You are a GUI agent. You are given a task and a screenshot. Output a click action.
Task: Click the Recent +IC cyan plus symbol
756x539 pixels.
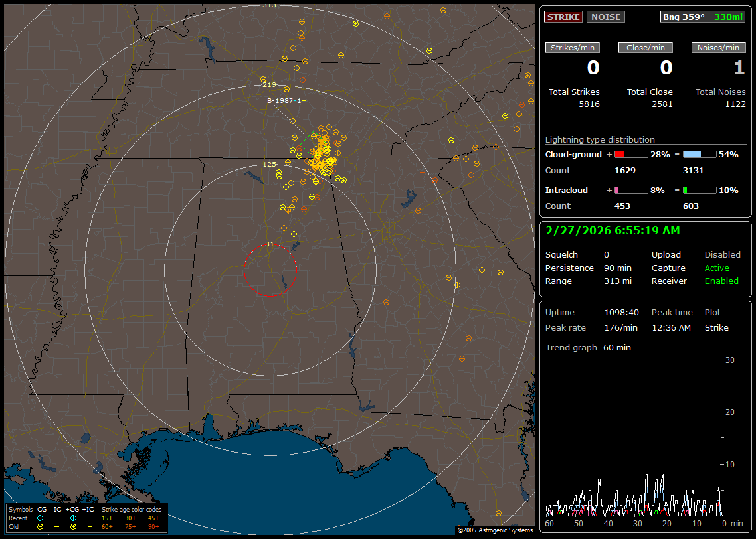tap(90, 518)
